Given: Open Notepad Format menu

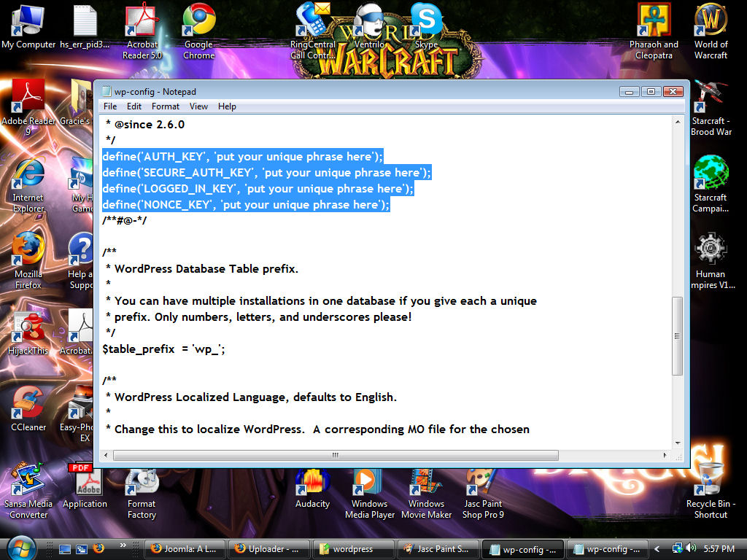Looking at the screenshot, I should 166,106.
